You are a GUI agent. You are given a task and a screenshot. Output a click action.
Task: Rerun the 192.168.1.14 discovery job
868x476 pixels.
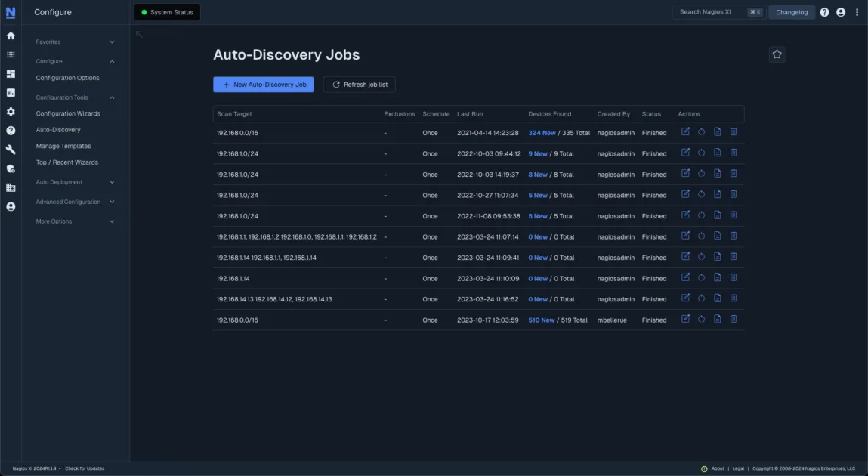(x=701, y=277)
